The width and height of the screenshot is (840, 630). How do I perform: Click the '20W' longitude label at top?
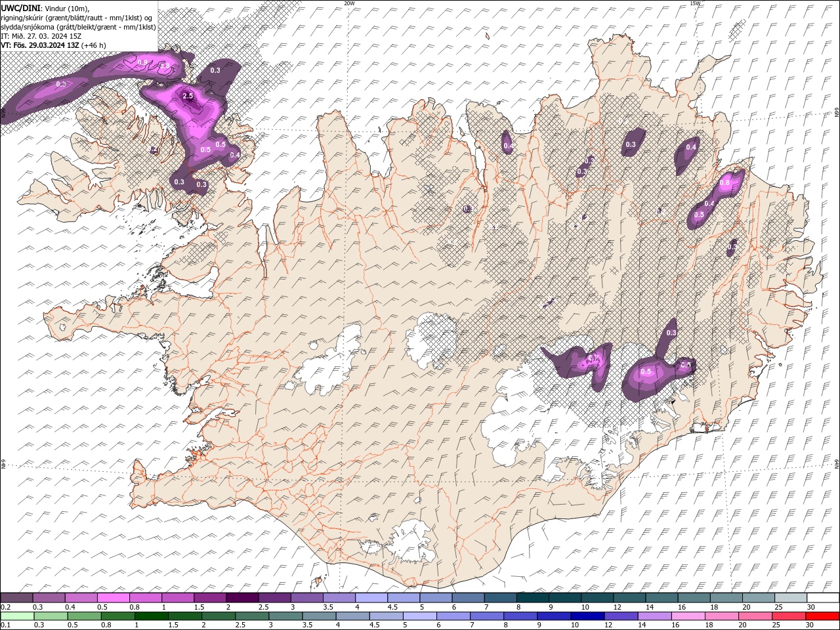point(348,3)
